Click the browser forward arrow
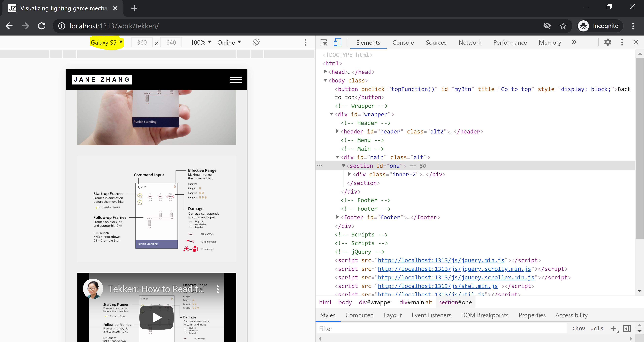Image resolution: width=644 pixels, height=342 pixels. 25,26
